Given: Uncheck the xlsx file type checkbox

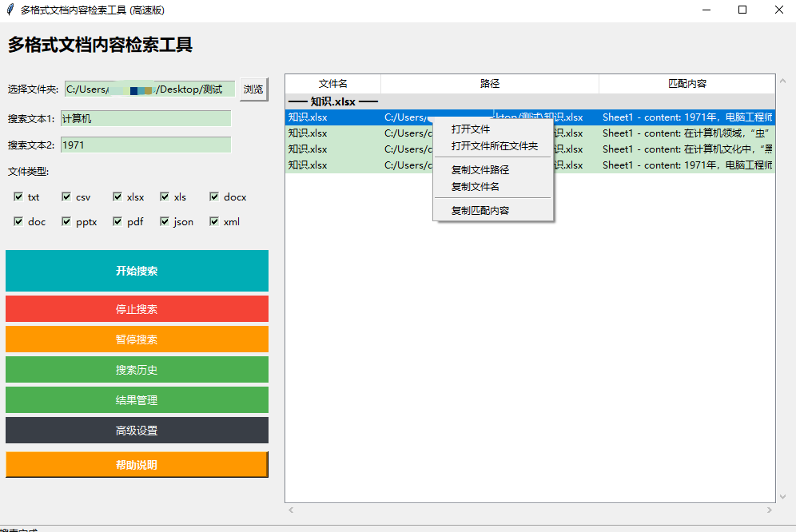Looking at the screenshot, I should pyautogui.click(x=117, y=197).
